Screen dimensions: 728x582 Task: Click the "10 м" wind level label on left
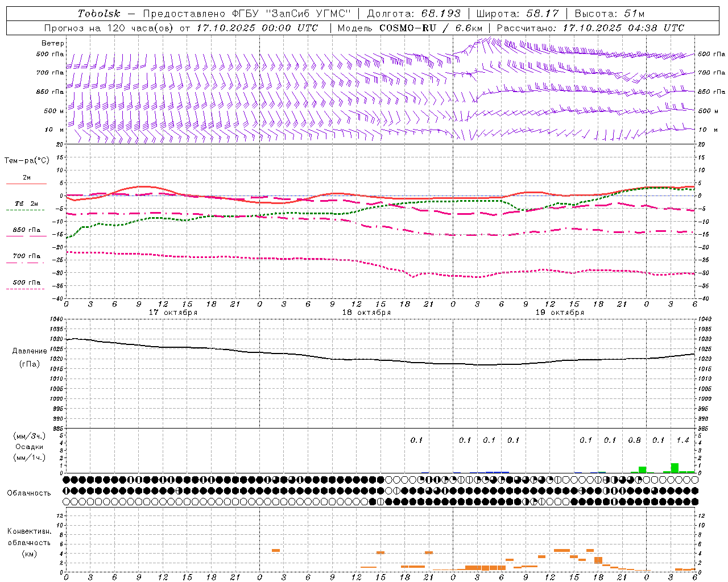point(54,130)
